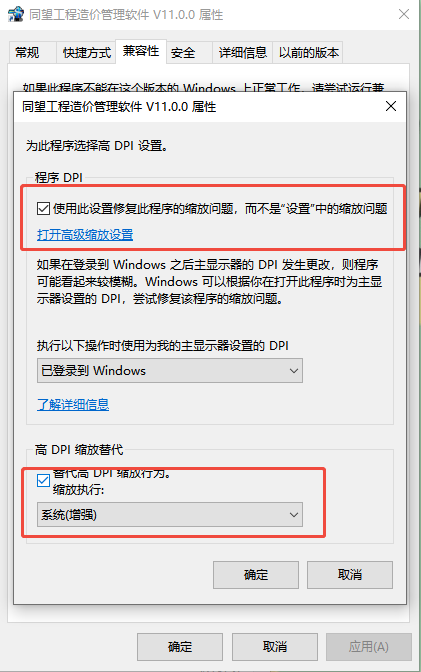This screenshot has height=672, width=421.
Task: Click the arrow of the 系统(增强) combo box
Action: (x=294, y=515)
